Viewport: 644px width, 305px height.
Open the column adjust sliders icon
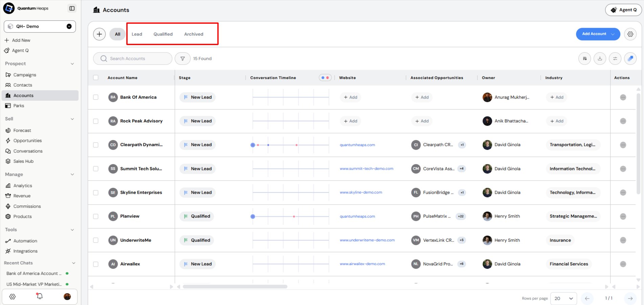pos(615,59)
